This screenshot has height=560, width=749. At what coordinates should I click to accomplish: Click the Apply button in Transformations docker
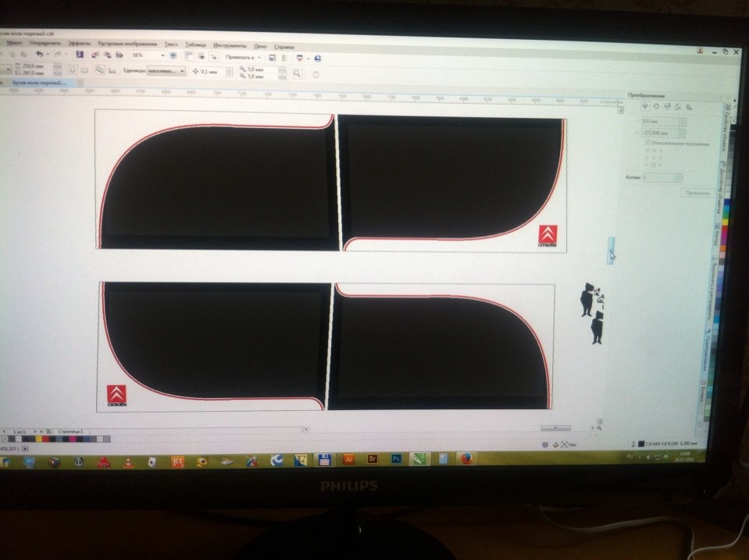(697, 193)
